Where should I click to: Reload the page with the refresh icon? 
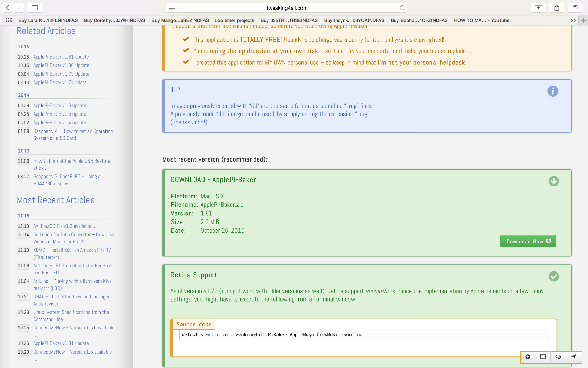[x=402, y=7]
